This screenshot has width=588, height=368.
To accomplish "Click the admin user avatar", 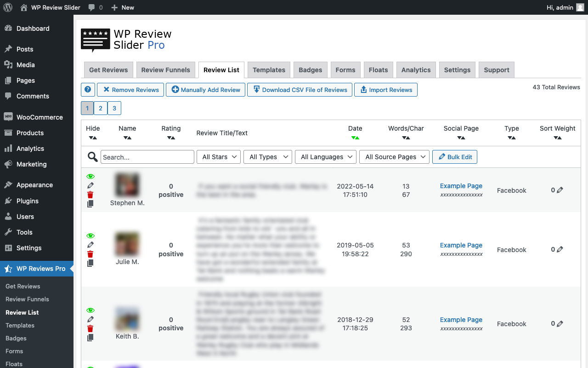I will coord(580,7).
